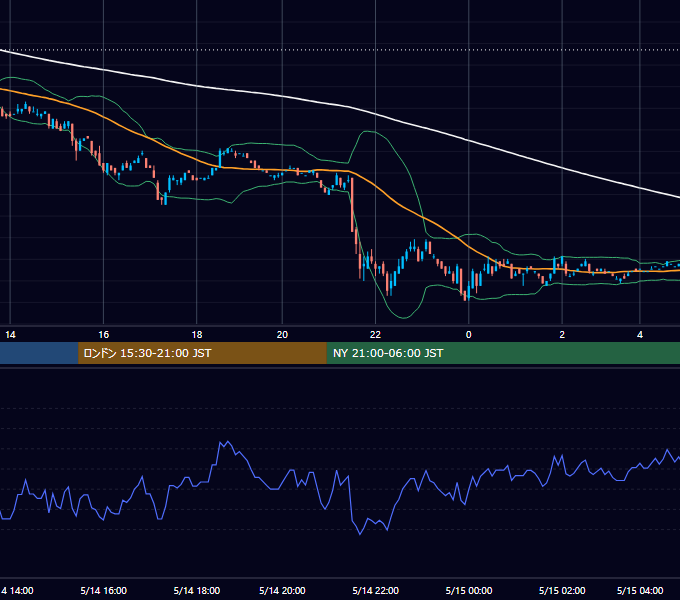Click the 5/14 18:00 oscillator axis label
Image resolution: width=680 pixels, height=600 pixels.
(197, 590)
